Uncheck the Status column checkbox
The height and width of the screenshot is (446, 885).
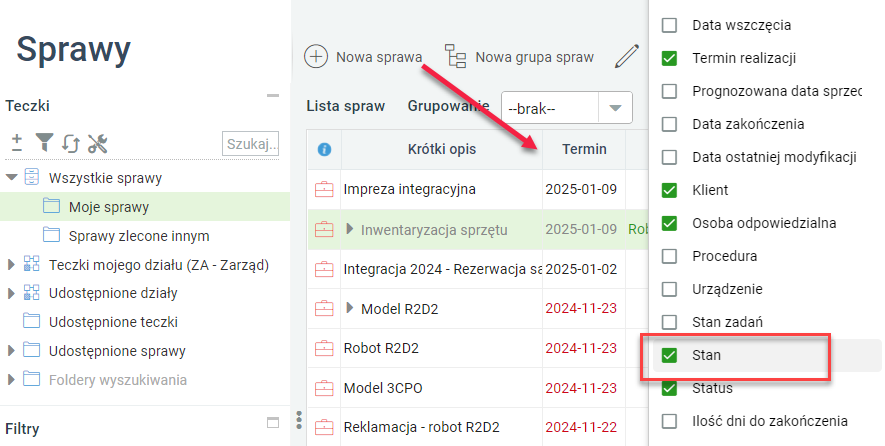point(669,388)
